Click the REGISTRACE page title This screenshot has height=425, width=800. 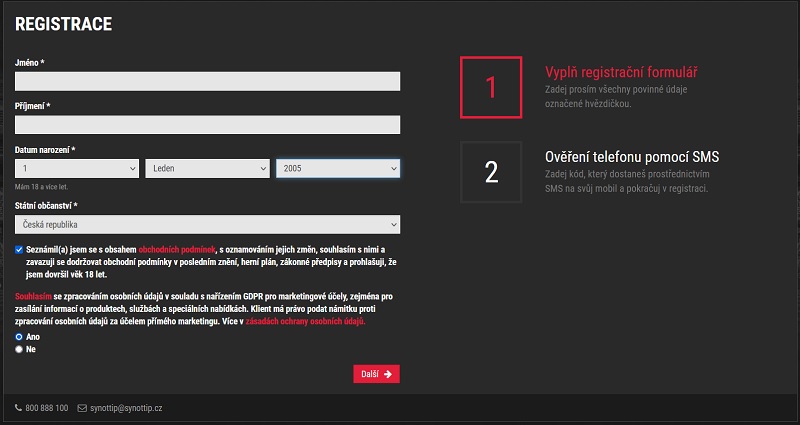[x=63, y=24]
